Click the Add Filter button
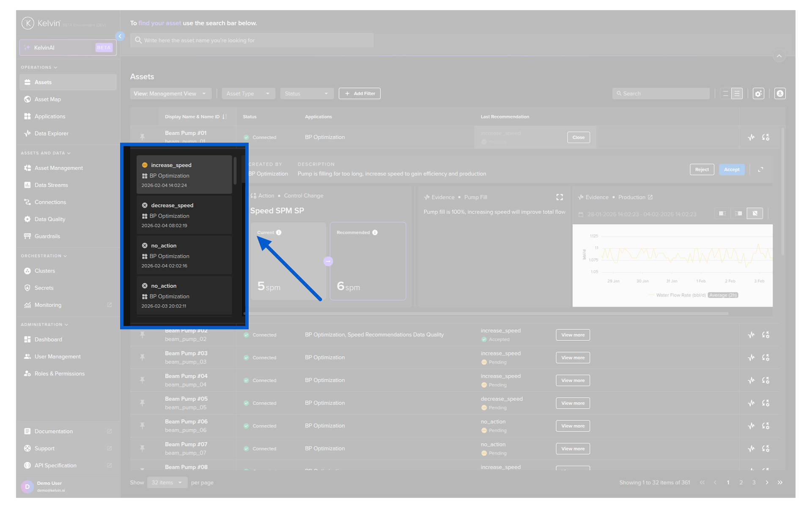The image size is (812, 508). click(x=359, y=94)
